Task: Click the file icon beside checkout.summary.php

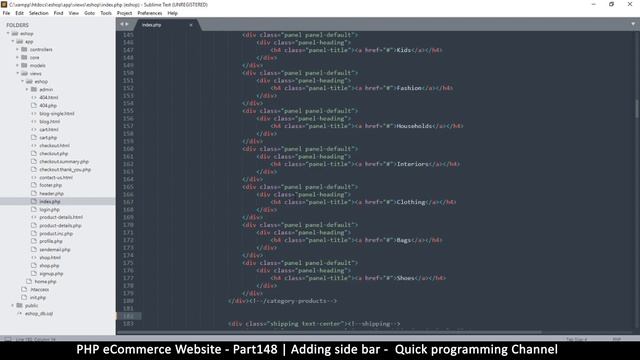Action: [x=34, y=162]
